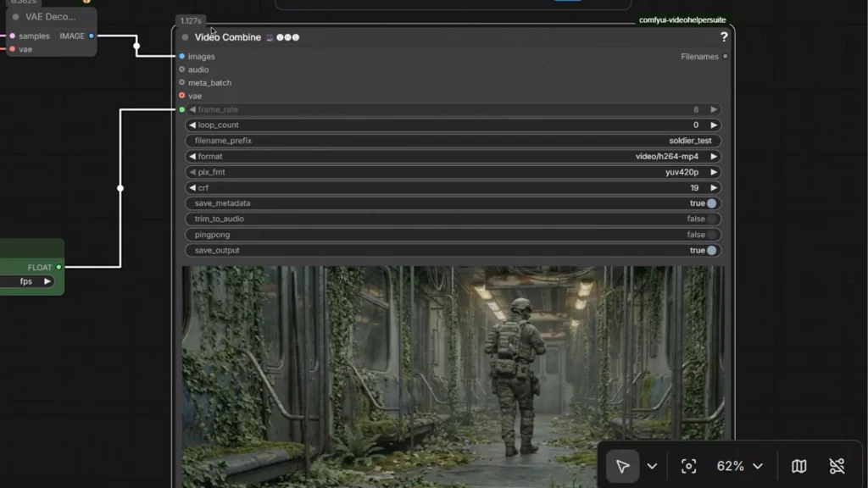Screen dimensions: 868x488
Task: Toggle link visibility icon in bottom toolbar
Action: [x=837, y=467]
